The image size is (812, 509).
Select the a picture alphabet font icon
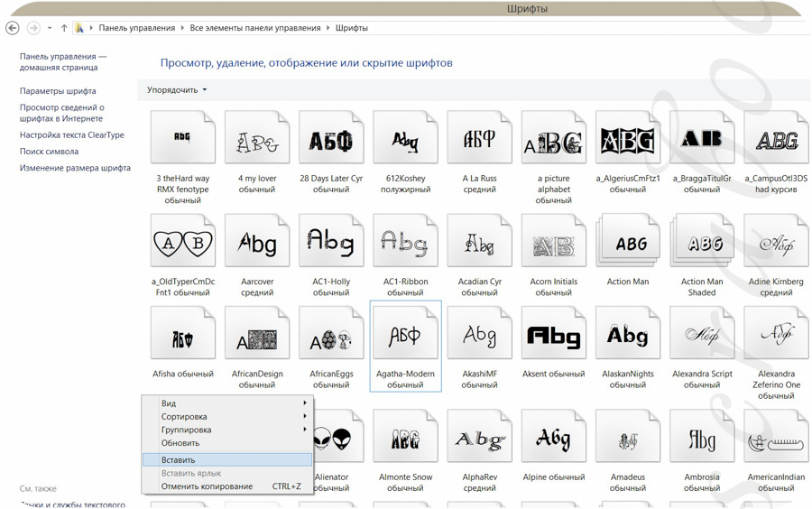554,137
